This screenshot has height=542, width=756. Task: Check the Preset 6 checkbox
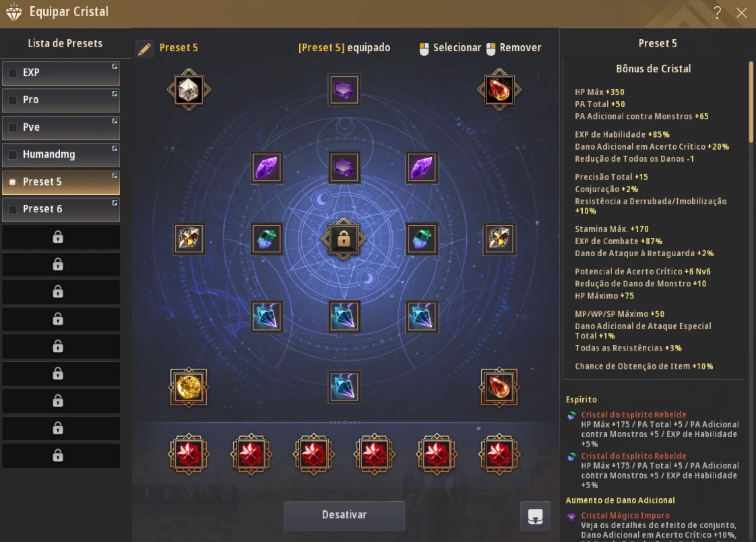(x=13, y=209)
